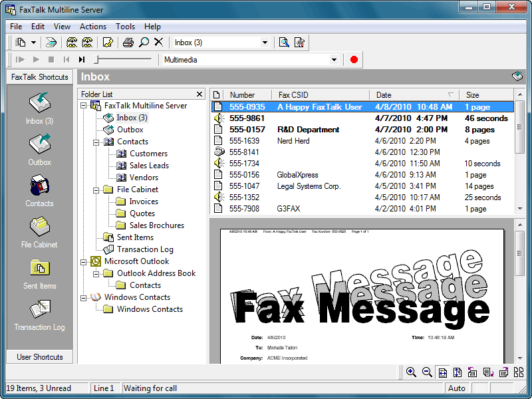Screen dimensions: 532x399
Task: Click the File Cabinet shortcut icon
Action: tap(39, 226)
